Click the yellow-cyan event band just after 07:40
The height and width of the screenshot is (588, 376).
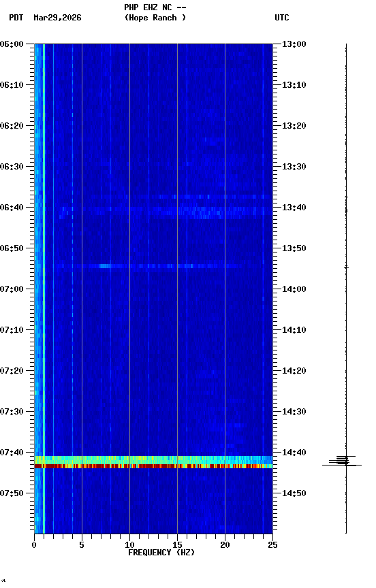[x=153, y=460]
